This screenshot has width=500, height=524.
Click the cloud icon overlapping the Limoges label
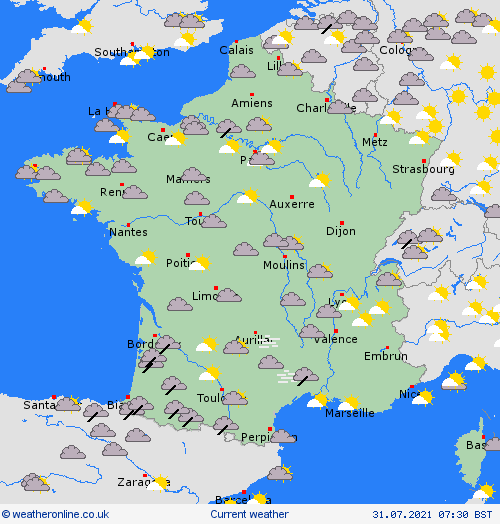pos(229,295)
